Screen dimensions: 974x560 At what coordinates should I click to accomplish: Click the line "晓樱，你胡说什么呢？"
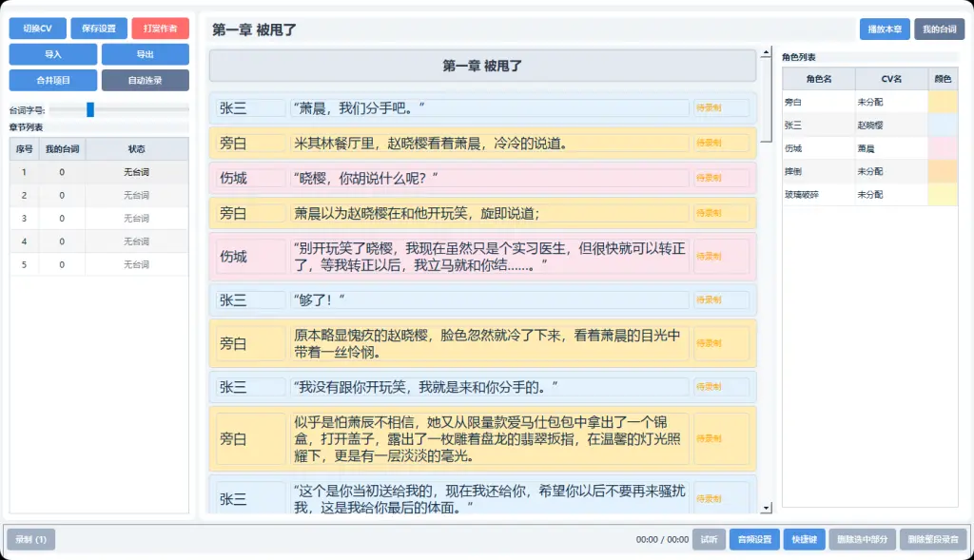(490, 178)
